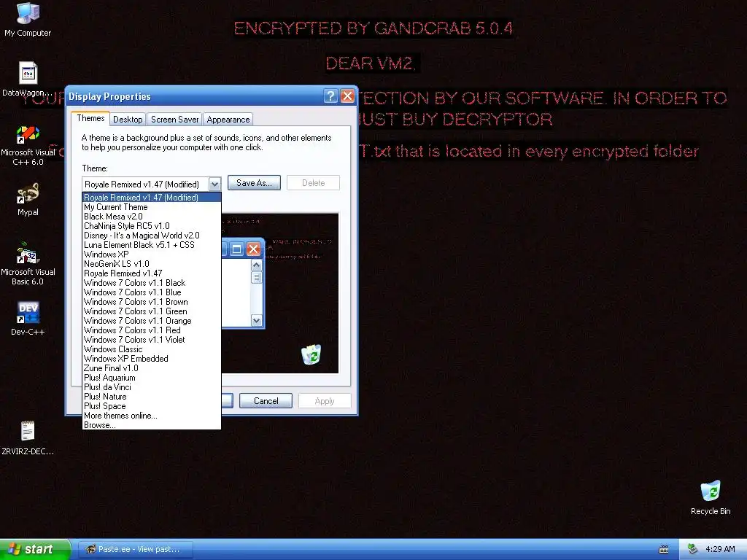This screenshot has width=747, height=560.
Task: Click the Theme combo box field
Action: [x=152, y=184]
